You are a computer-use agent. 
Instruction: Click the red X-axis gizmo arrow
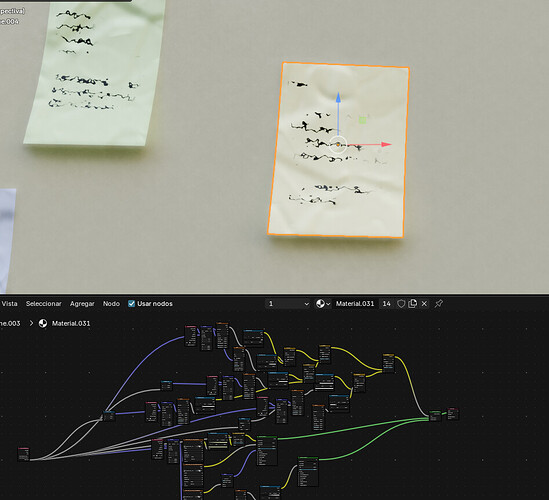pos(386,144)
